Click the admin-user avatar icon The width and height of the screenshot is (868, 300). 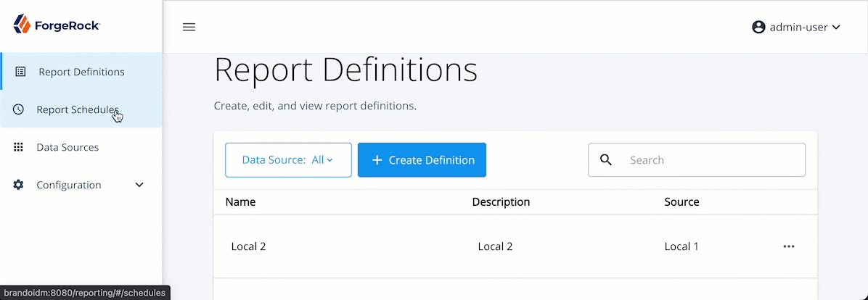click(x=758, y=28)
